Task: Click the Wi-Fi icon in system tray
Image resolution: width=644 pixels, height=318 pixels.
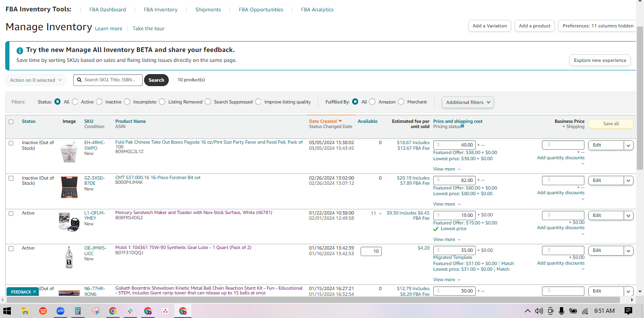Action: point(585,311)
